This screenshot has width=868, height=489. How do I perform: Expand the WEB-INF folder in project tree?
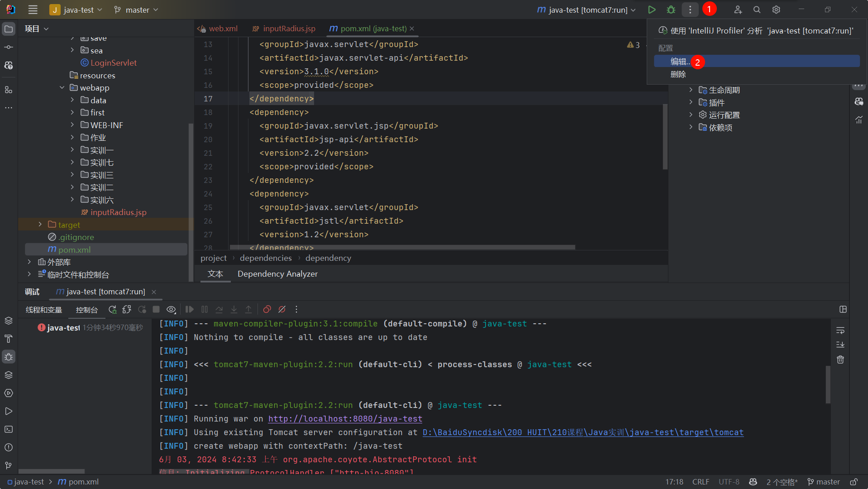pyautogui.click(x=72, y=125)
